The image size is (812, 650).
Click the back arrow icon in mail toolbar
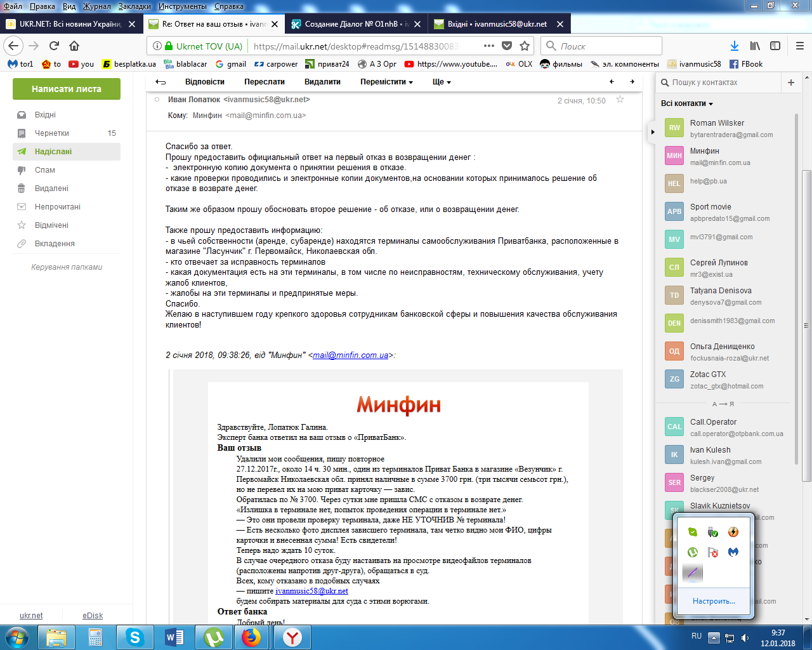(160, 82)
